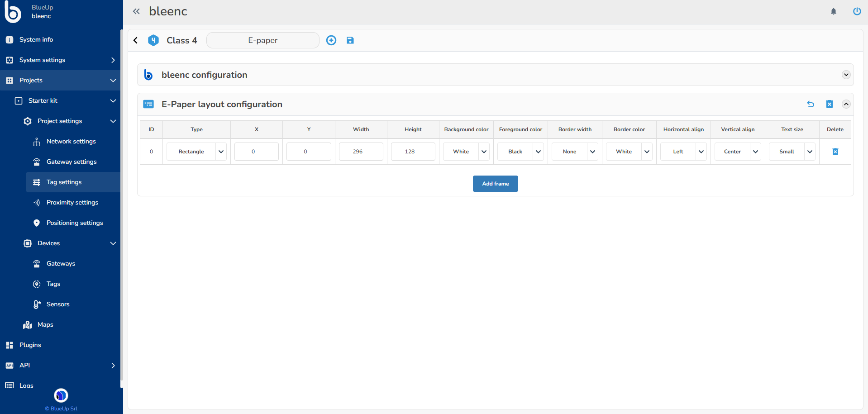Click the Add frame button
Image resolution: width=868 pixels, height=414 pixels.
coord(495,184)
